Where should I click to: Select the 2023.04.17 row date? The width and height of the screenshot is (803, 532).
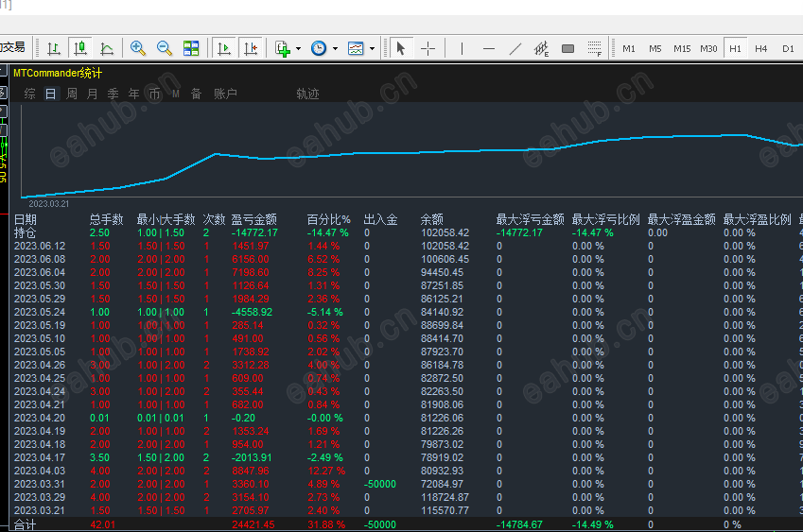[x=40, y=458]
